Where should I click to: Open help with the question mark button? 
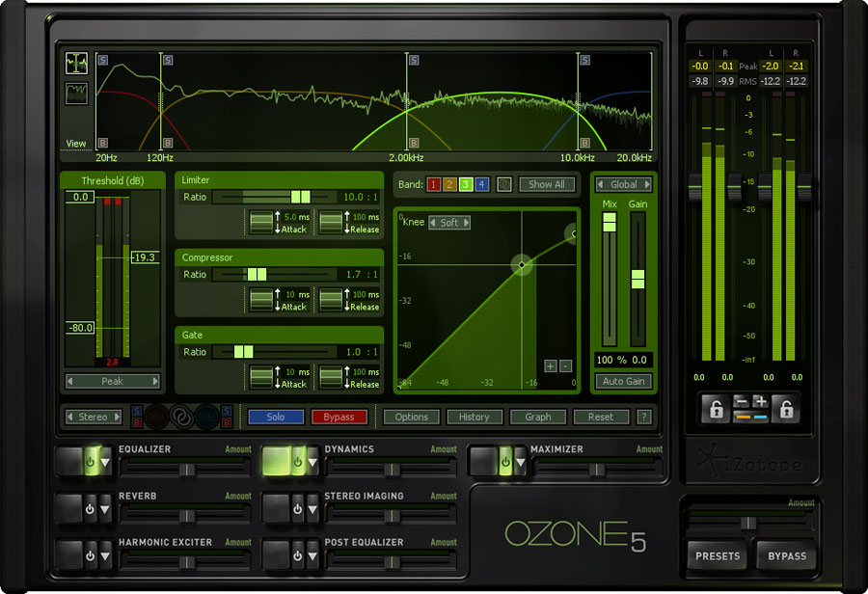tap(644, 417)
